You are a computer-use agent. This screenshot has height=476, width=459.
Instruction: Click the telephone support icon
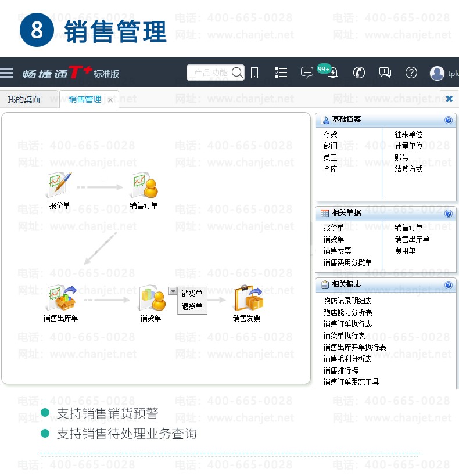[x=358, y=73]
